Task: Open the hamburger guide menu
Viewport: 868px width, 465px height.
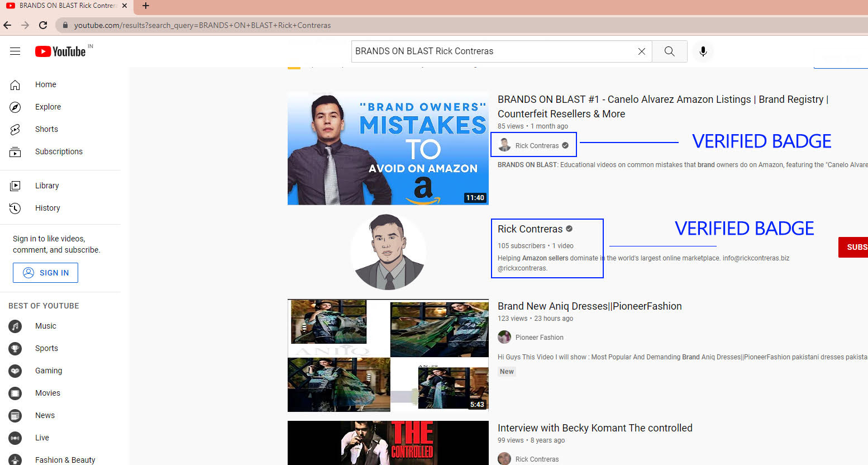Action: (x=15, y=51)
